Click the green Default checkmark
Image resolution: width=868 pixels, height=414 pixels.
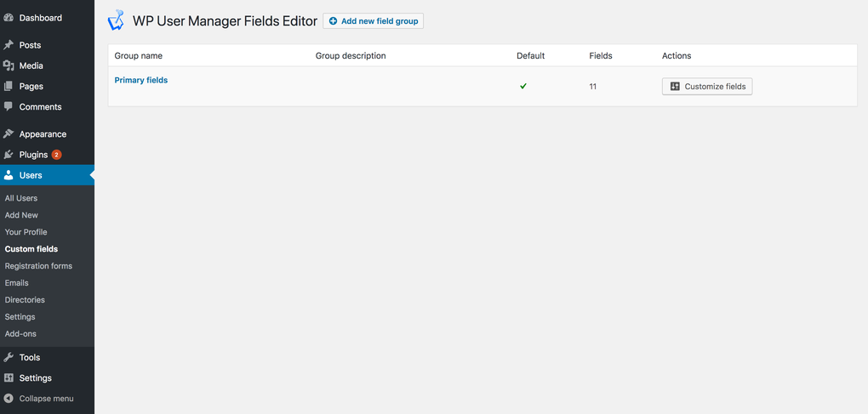[523, 86]
